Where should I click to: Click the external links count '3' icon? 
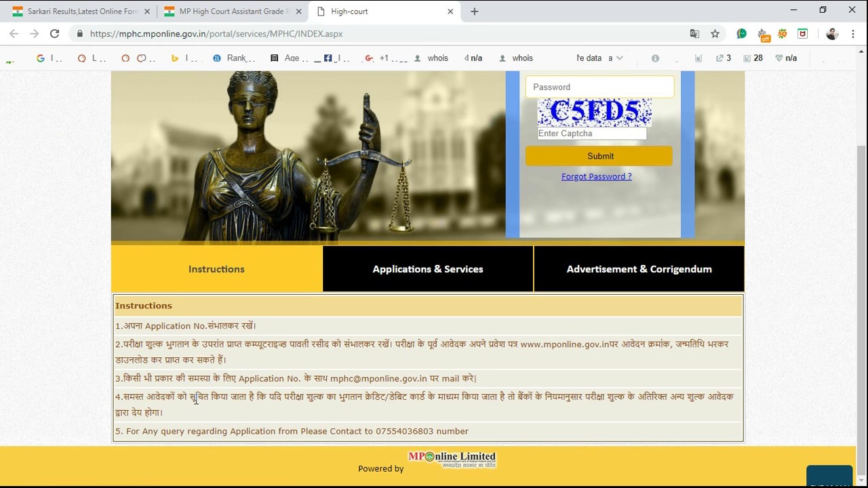tap(723, 58)
